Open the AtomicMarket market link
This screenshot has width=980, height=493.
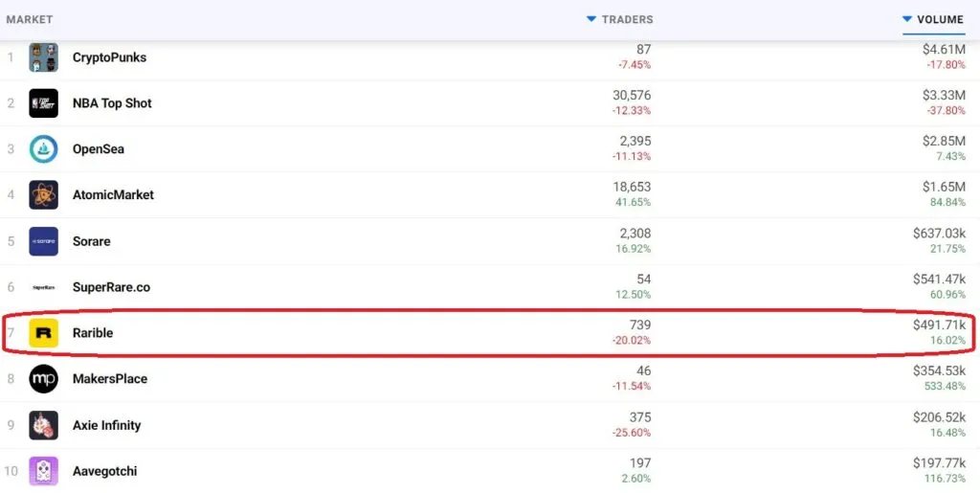[113, 195]
